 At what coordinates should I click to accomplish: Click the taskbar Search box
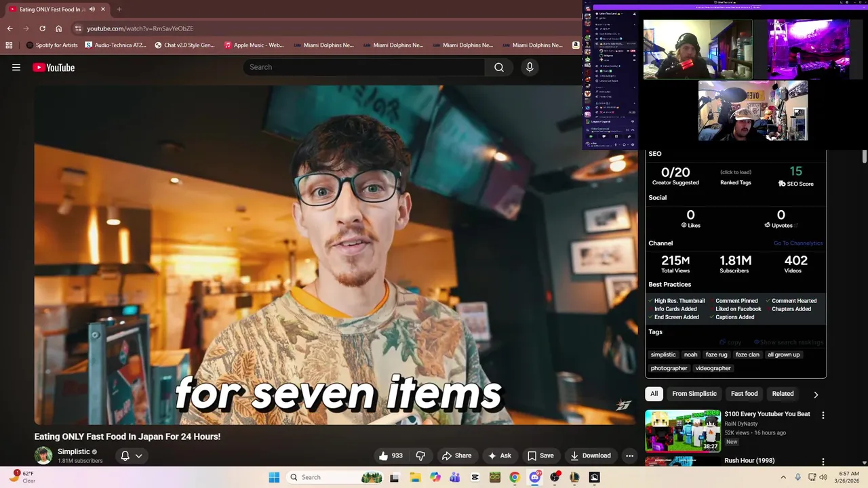click(336, 477)
